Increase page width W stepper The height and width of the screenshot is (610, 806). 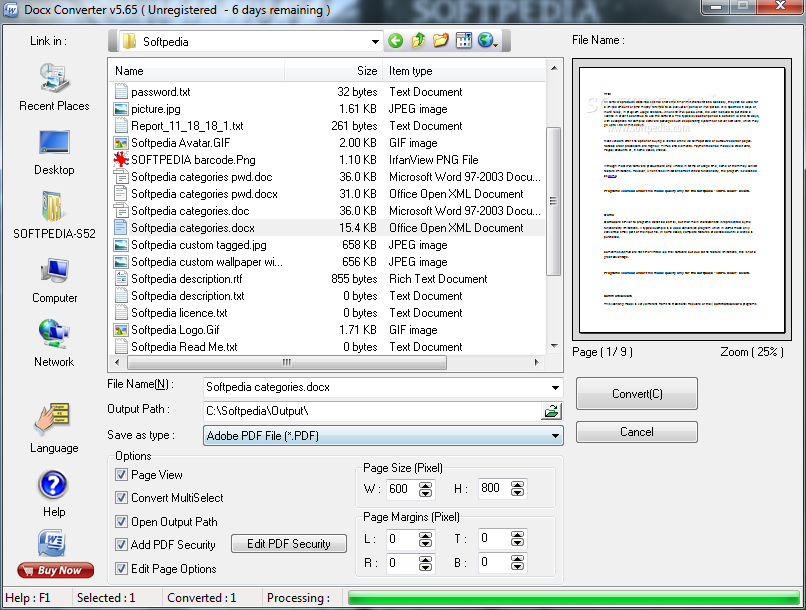click(425, 485)
